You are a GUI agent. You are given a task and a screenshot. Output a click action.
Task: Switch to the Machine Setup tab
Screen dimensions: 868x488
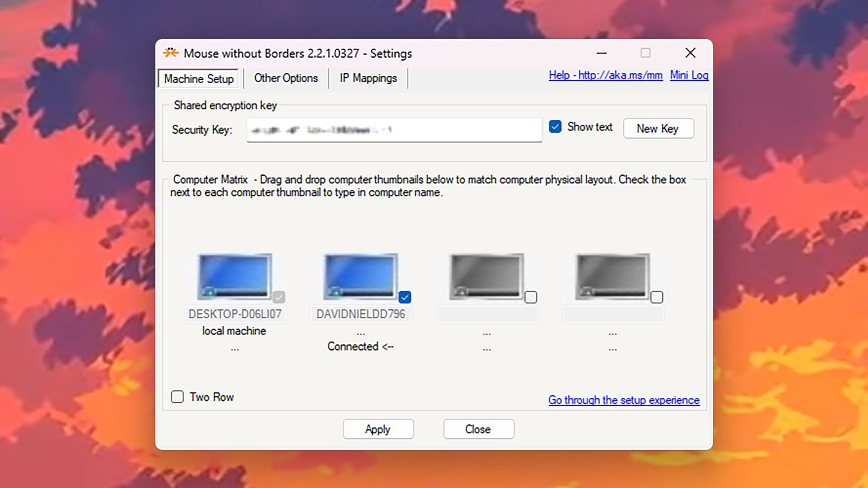[x=199, y=79]
